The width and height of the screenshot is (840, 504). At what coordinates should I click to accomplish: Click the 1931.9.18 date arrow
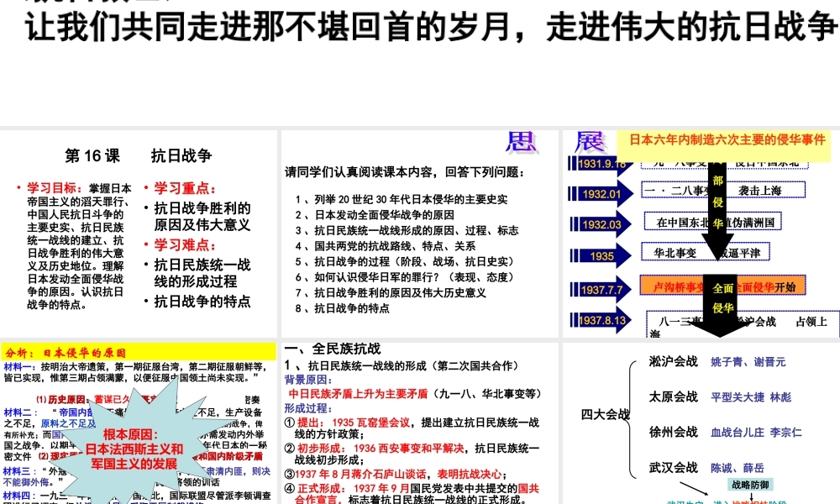point(600,163)
